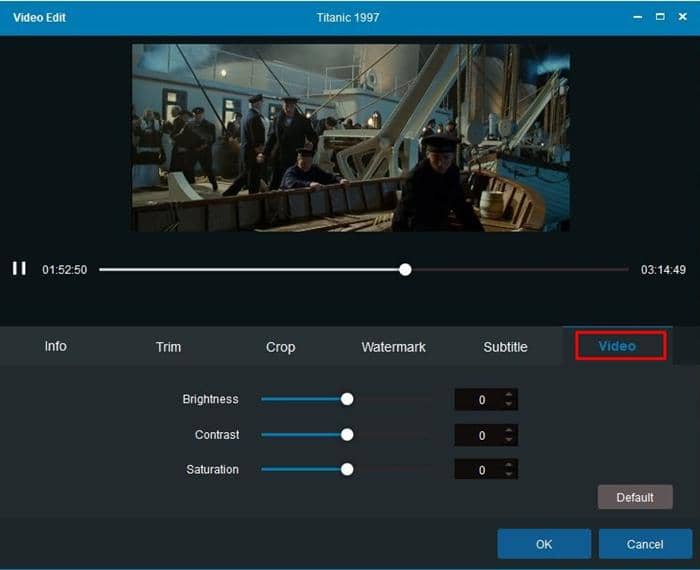The width and height of the screenshot is (700, 570).
Task: Click the Contrast value field
Action: pos(486,435)
